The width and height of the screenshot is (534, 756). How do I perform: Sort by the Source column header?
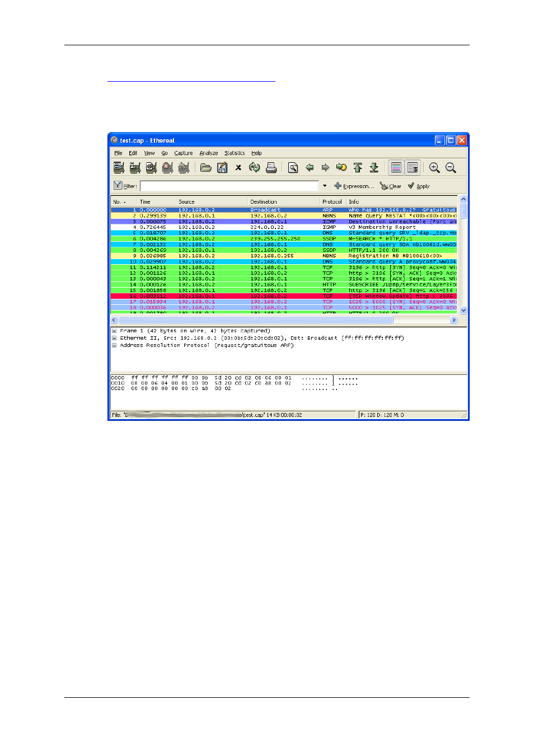[212, 201]
